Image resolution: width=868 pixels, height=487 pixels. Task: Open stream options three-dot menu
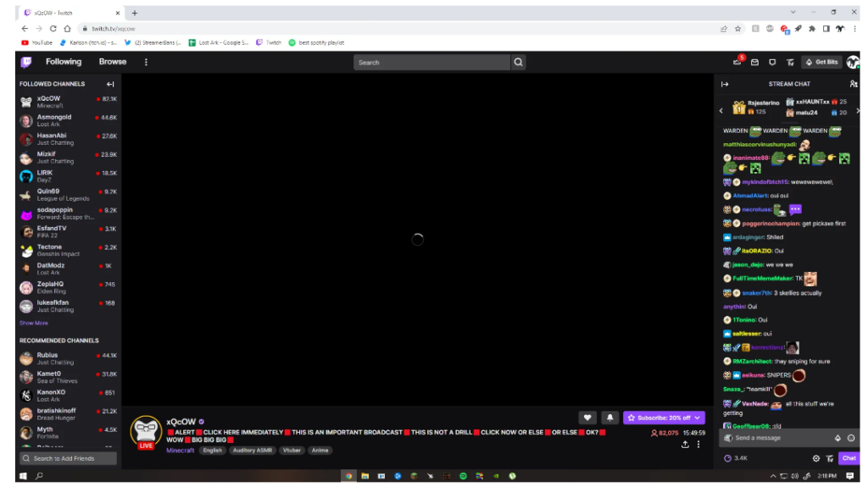click(698, 445)
